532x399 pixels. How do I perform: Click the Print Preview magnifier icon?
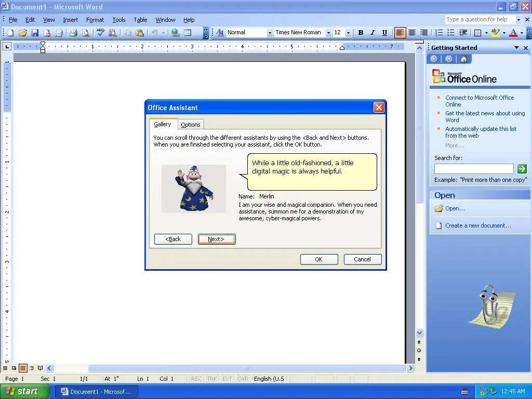86,33
